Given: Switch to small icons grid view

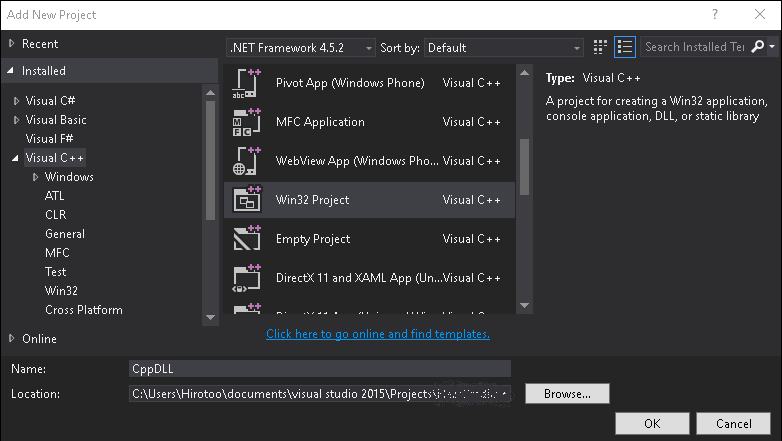Looking at the screenshot, I should click(x=600, y=47).
